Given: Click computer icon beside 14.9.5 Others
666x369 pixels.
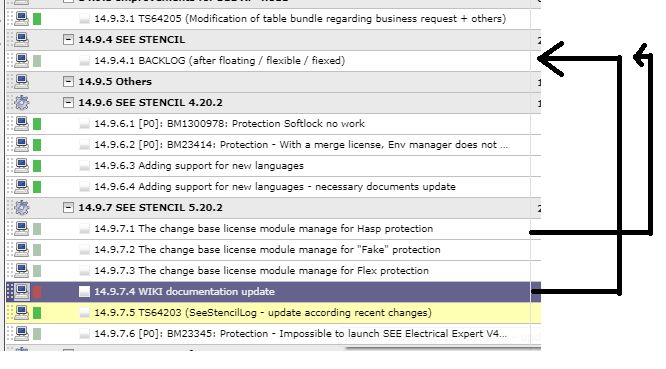Looking at the screenshot, I should (22, 82).
